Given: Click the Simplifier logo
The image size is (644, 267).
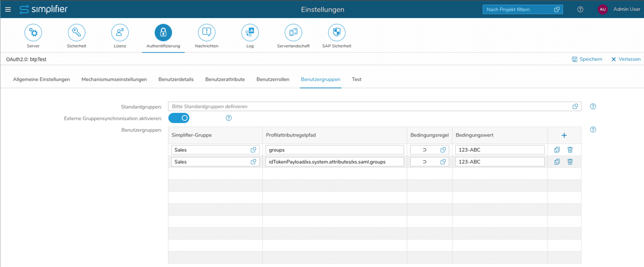Looking at the screenshot, I should click(44, 9).
